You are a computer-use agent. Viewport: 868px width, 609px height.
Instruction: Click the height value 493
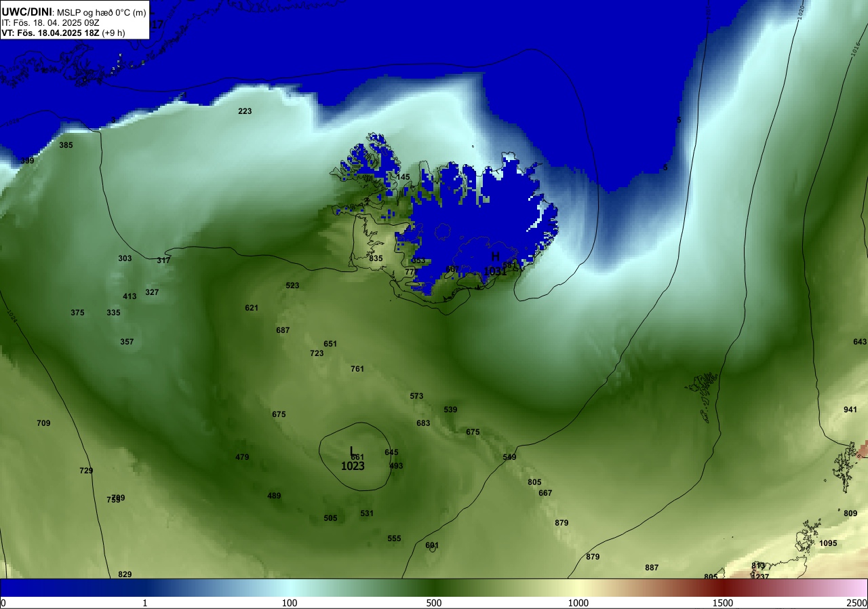point(396,466)
